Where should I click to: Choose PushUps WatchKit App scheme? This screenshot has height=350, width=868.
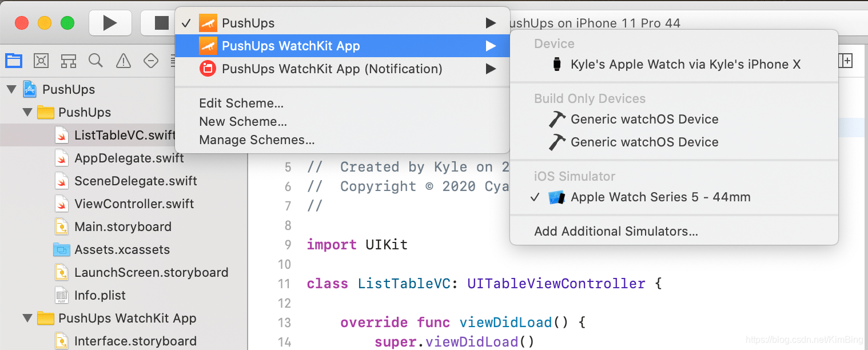click(342, 46)
